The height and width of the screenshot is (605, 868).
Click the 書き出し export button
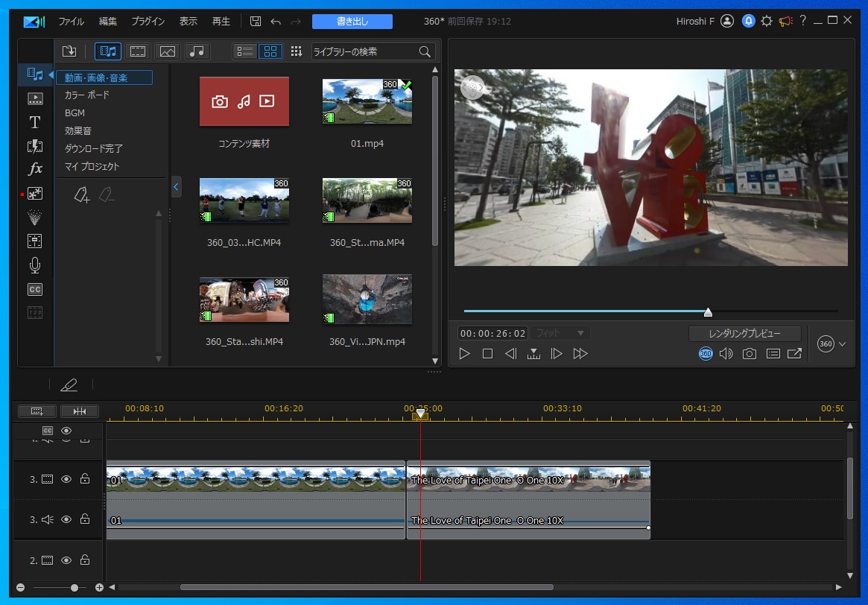pos(352,22)
